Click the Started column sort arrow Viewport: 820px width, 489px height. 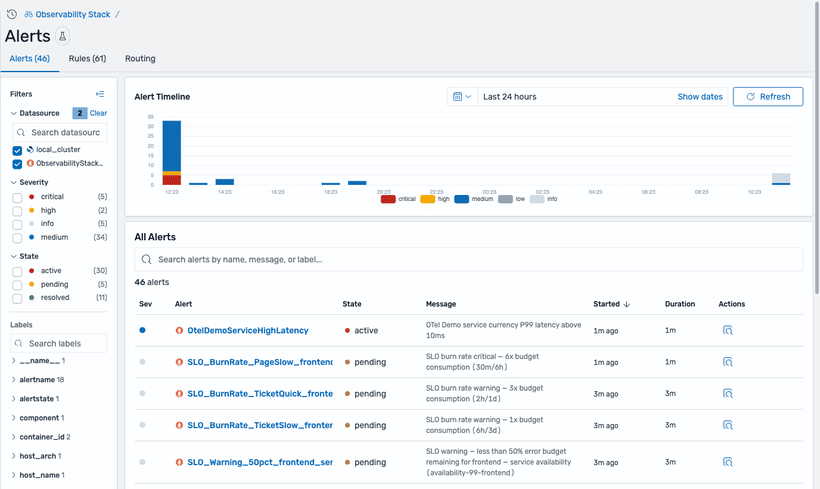click(x=627, y=304)
